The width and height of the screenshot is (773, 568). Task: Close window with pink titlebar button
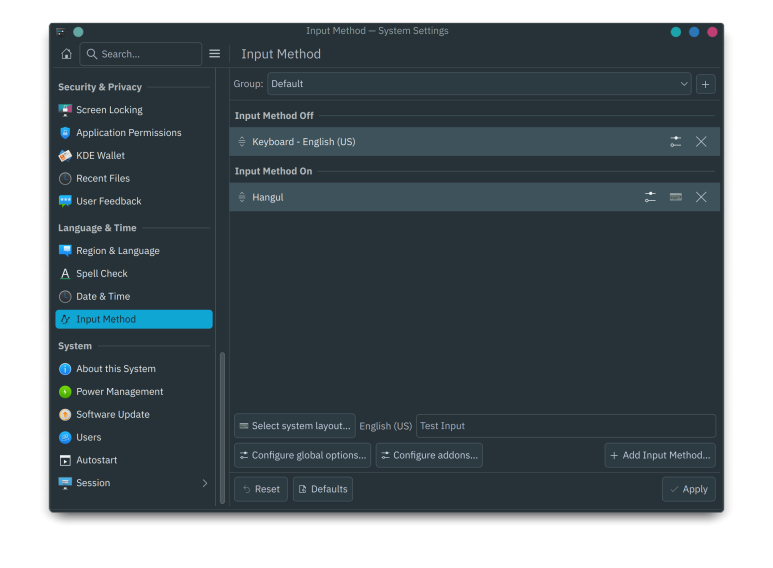point(712,32)
